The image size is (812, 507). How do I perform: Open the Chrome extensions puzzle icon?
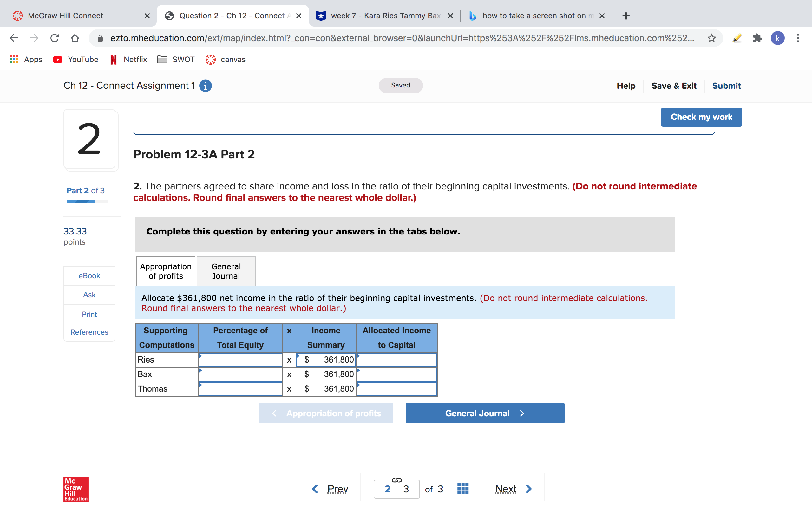[x=757, y=38]
